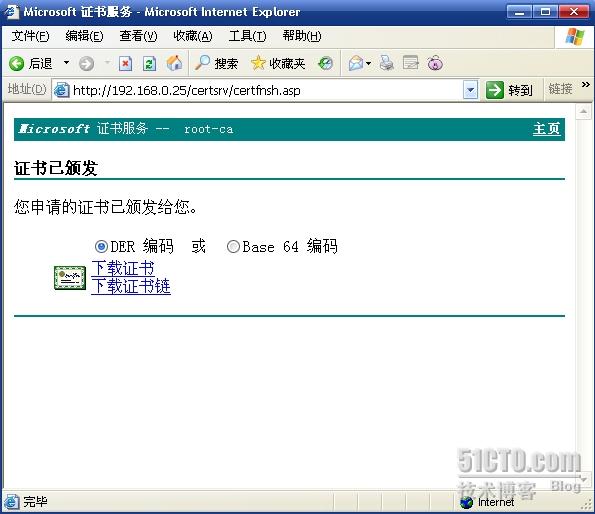Open the Back button history dropdown arrow
Viewport: 595px width, 514px height.
pyautogui.click(x=66, y=62)
